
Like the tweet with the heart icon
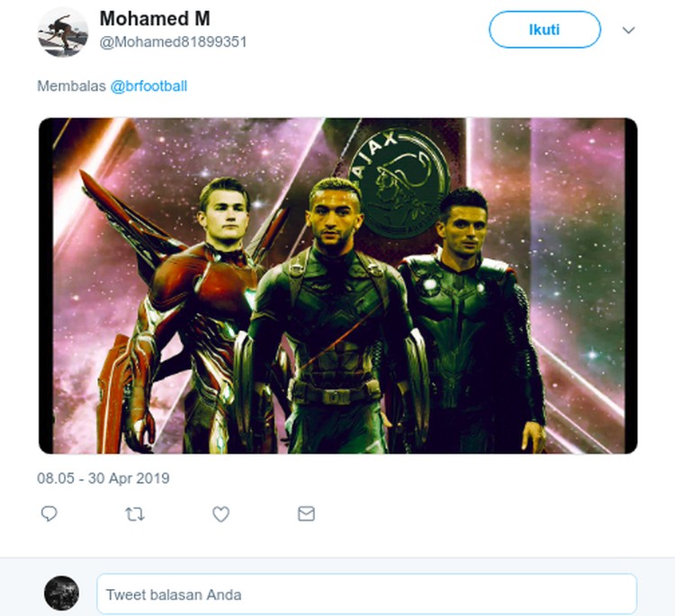point(220,514)
